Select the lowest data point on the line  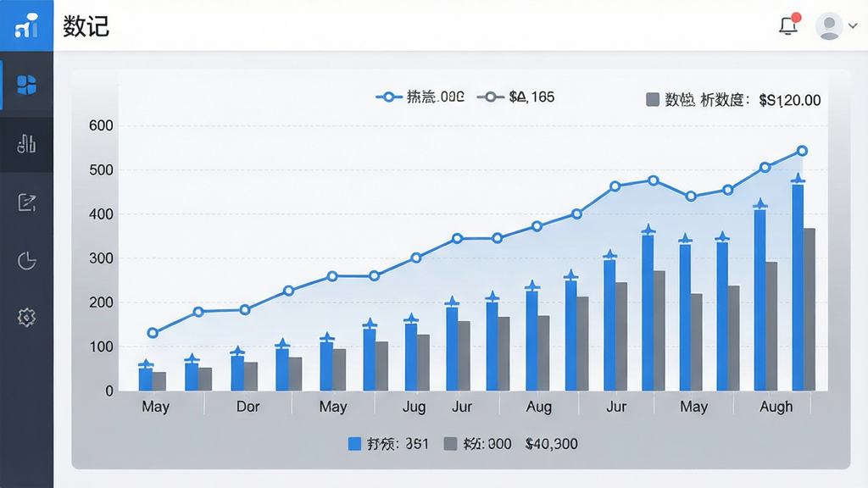153,333
